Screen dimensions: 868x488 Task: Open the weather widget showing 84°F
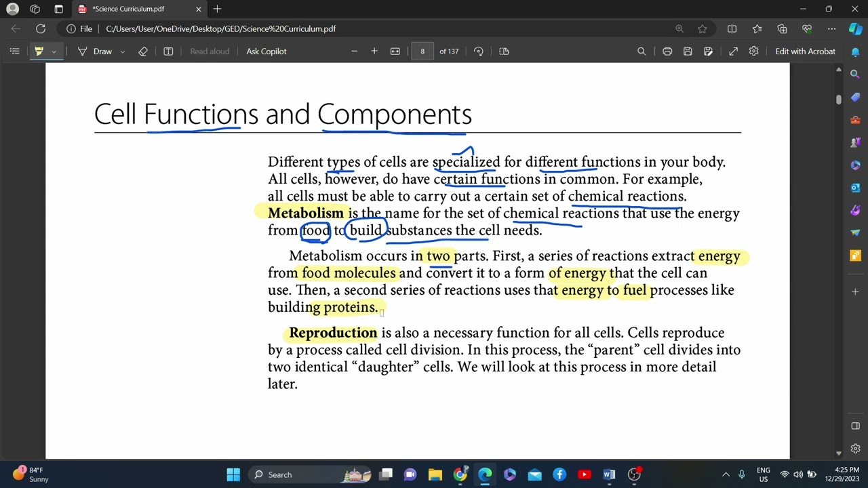[x=30, y=474]
